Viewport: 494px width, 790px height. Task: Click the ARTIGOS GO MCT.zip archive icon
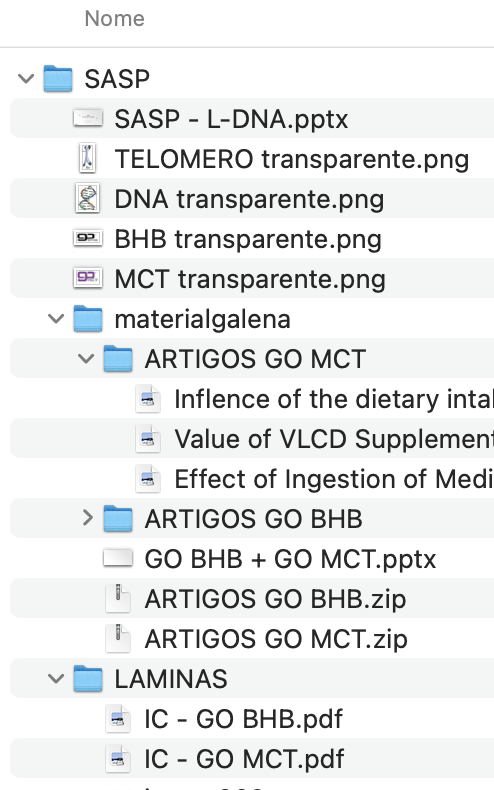pos(118,638)
